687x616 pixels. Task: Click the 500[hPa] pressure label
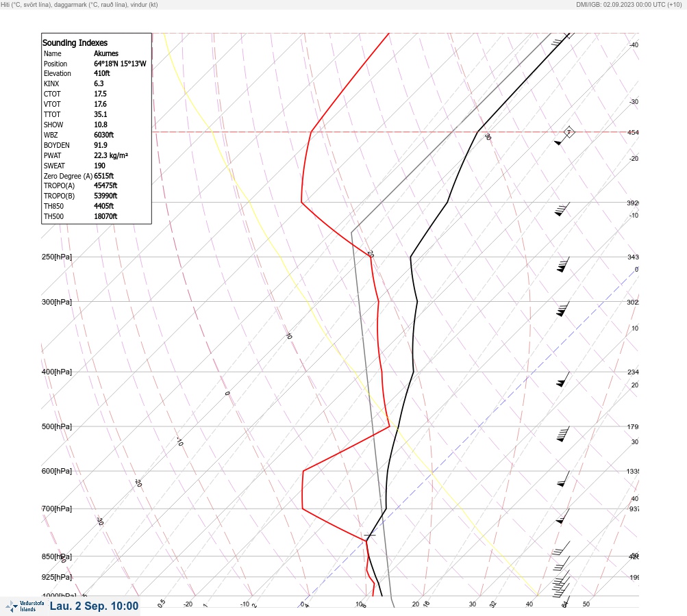tap(57, 426)
